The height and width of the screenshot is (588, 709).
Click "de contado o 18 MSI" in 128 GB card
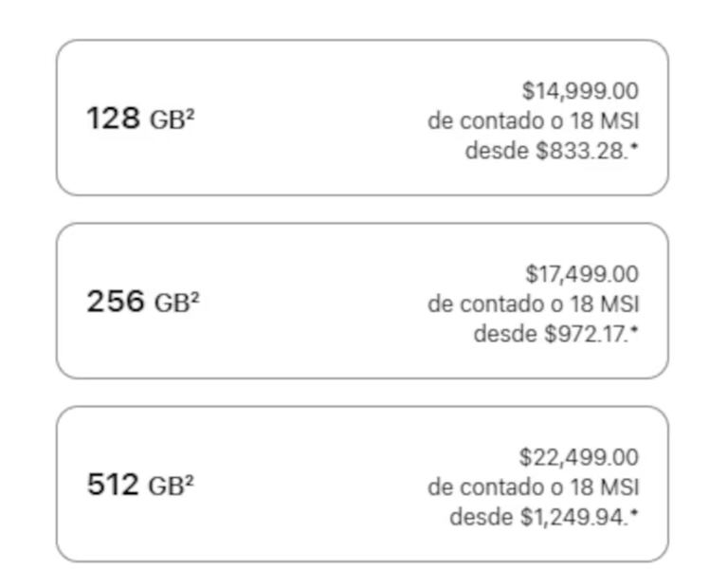pyautogui.click(x=534, y=121)
